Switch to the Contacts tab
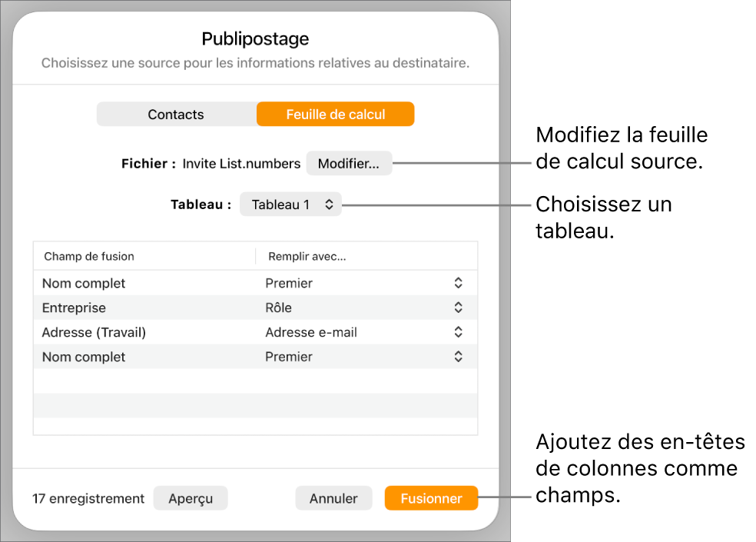This screenshot has height=542, width=756. point(176,114)
